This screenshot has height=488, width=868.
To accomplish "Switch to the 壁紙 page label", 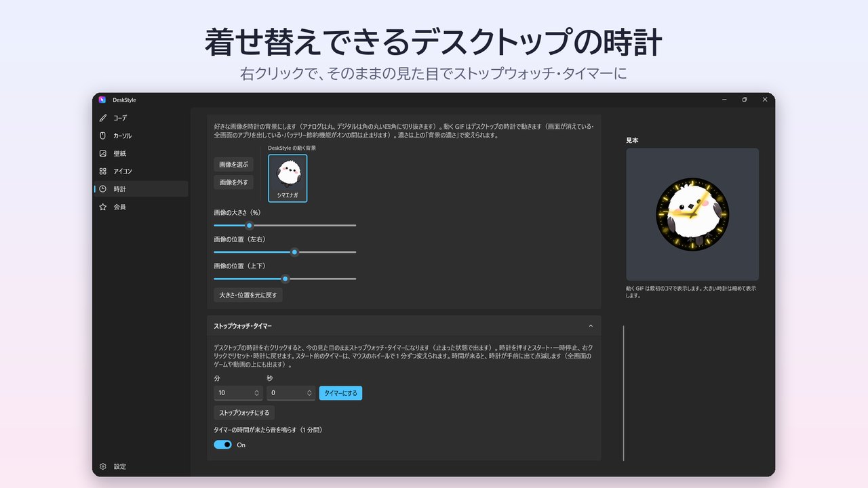I will point(119,153).
